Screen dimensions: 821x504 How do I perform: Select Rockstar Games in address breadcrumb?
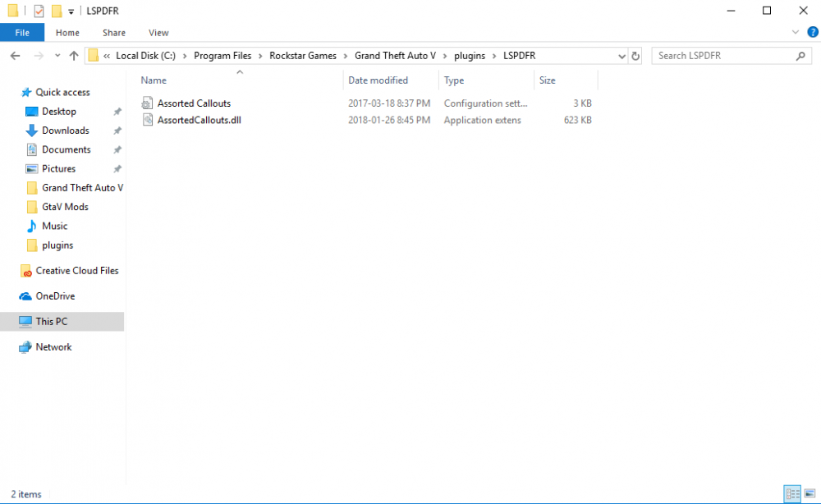pyautogui.click(x=303, y=56)
